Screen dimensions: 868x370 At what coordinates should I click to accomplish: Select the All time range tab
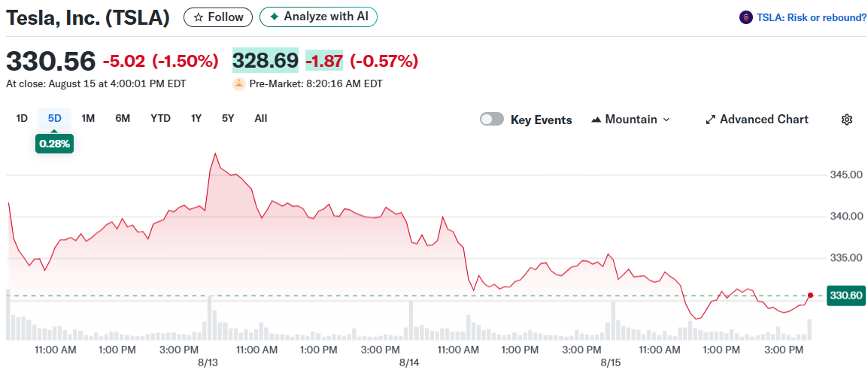point(261,118)
